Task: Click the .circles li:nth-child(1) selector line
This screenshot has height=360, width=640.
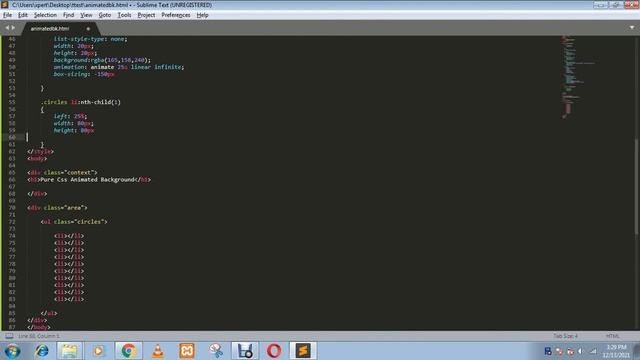Action: coord(81,102)
